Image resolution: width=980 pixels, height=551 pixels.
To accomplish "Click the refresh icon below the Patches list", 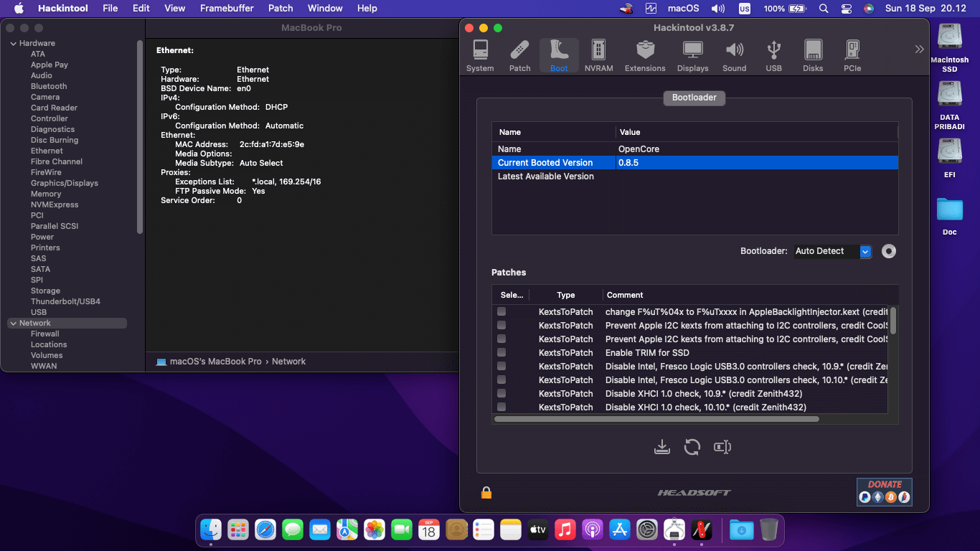I will tap(692, 447).
